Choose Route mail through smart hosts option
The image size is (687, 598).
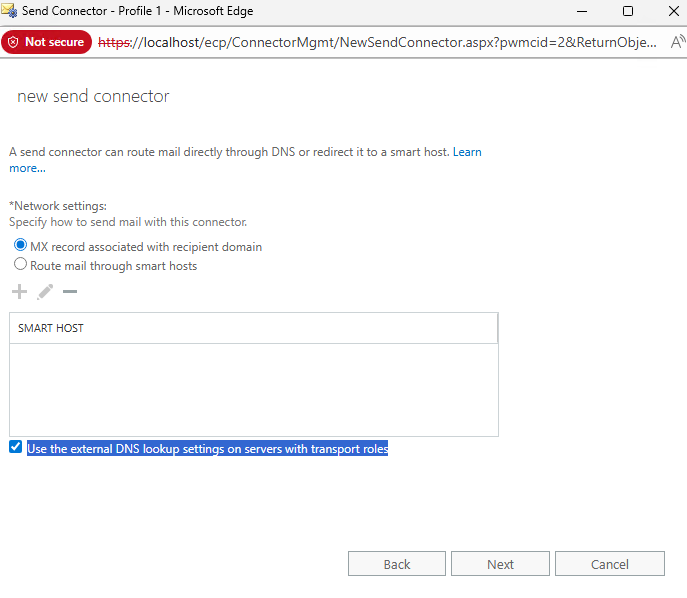(20, 265)
